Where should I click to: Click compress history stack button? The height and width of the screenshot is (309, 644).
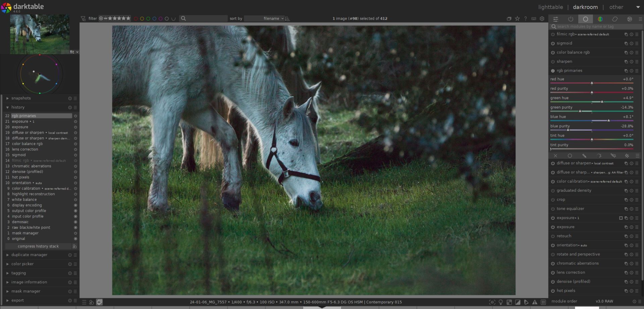[x=38, y=246]
